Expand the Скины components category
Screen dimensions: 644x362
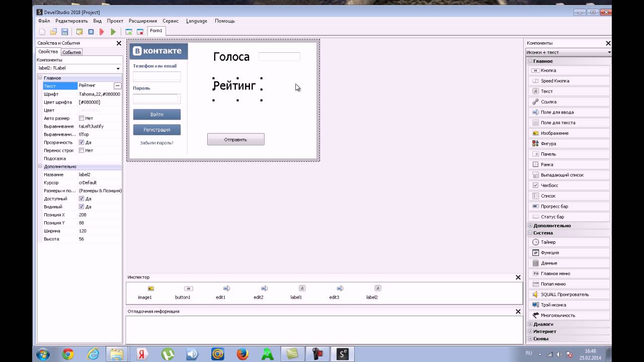(x=530, y=339)
